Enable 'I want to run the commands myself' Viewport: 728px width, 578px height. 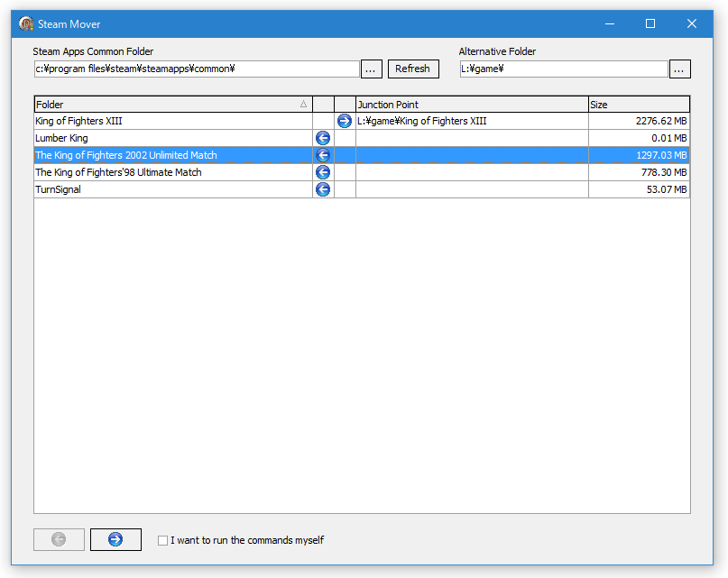[x=162, y=540]
